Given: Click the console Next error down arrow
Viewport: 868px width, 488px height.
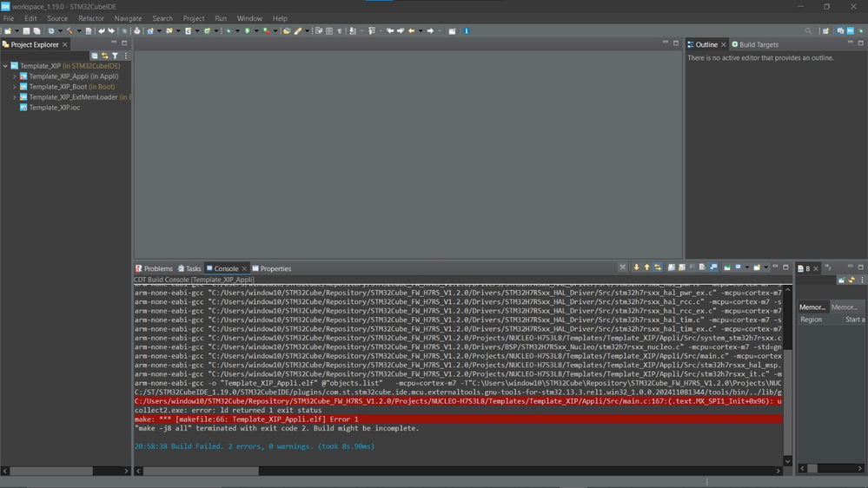Looking at the screenshot, I should click(x=637, y=267).
